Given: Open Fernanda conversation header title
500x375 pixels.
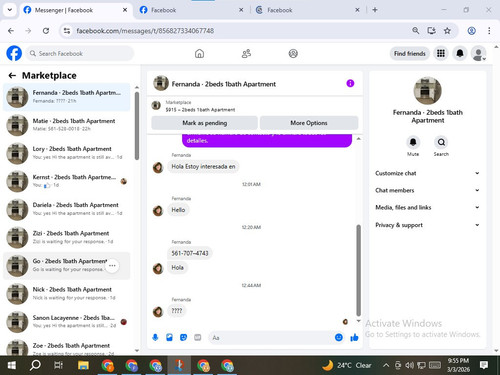Looking at the screenshot, I should click(x=224, y=84).
